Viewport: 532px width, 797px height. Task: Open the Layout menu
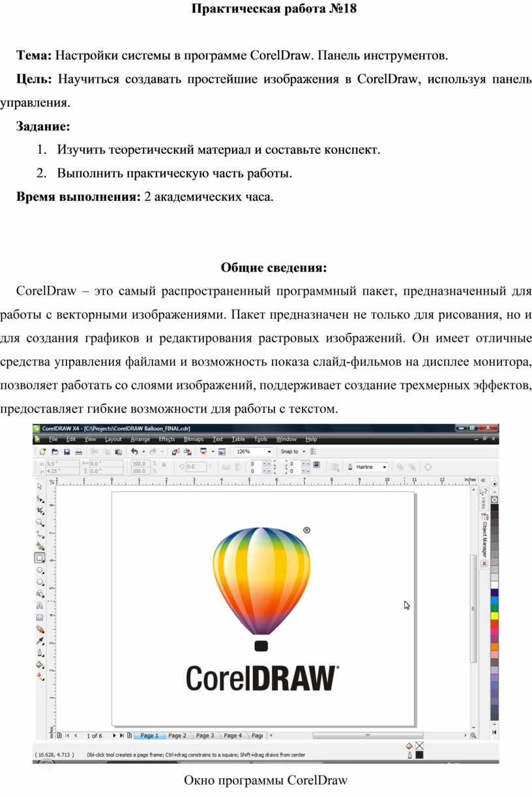tap(113, 439)
